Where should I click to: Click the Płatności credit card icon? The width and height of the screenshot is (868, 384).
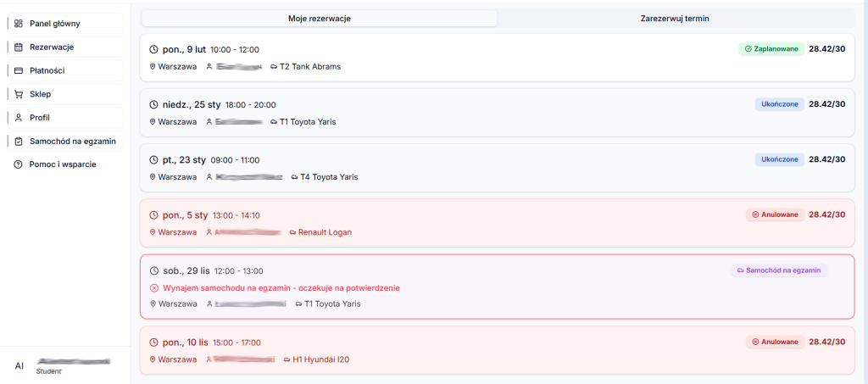point(19,70)
